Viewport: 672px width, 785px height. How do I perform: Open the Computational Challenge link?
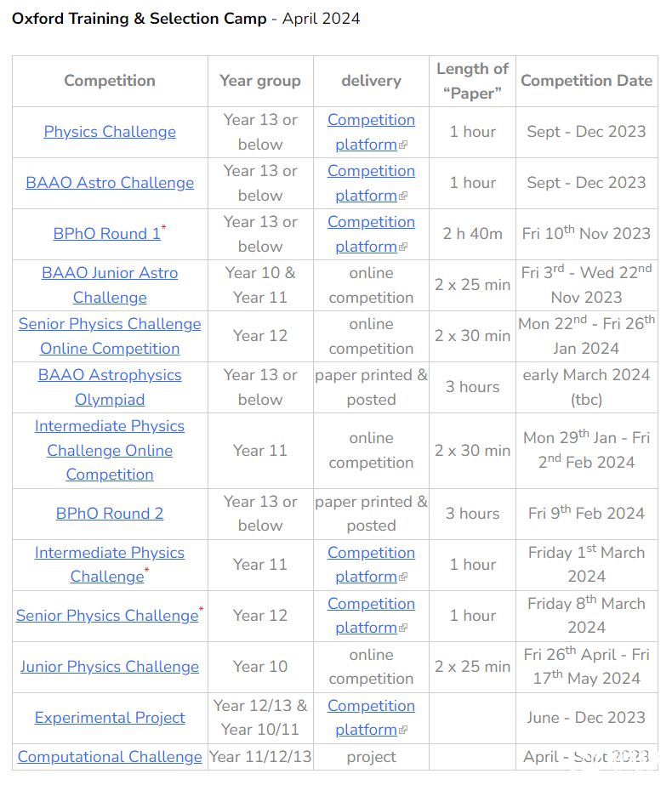coord(110,756)
